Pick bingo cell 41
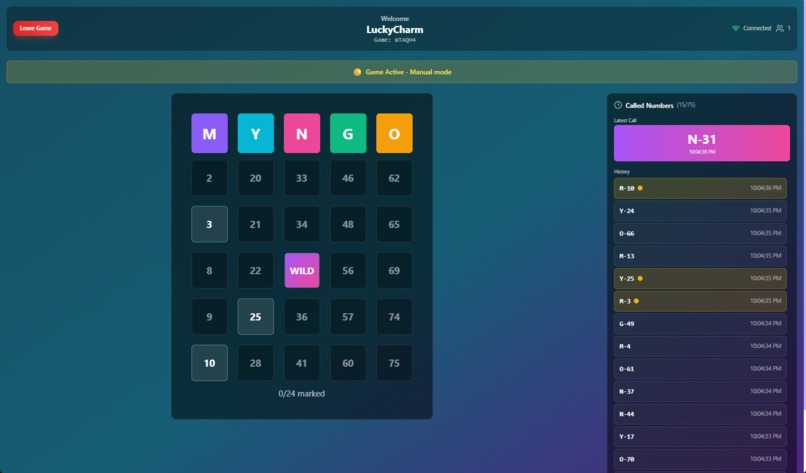The image size is (806, 473). coord(302,363)
